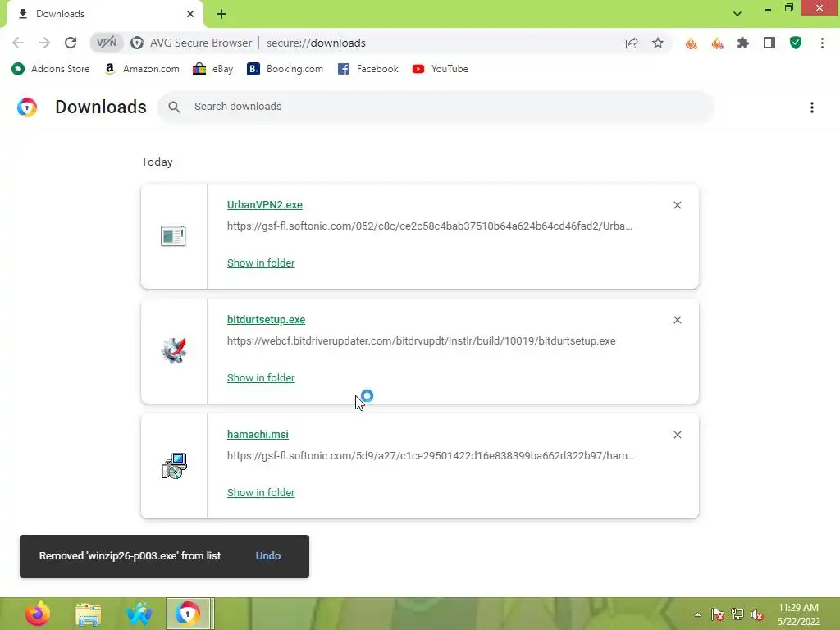Click the UrbanVPN2 softonic source URL
Image resolution: width=840 pixels, height=630 pixels.
[x=430, y=226]
